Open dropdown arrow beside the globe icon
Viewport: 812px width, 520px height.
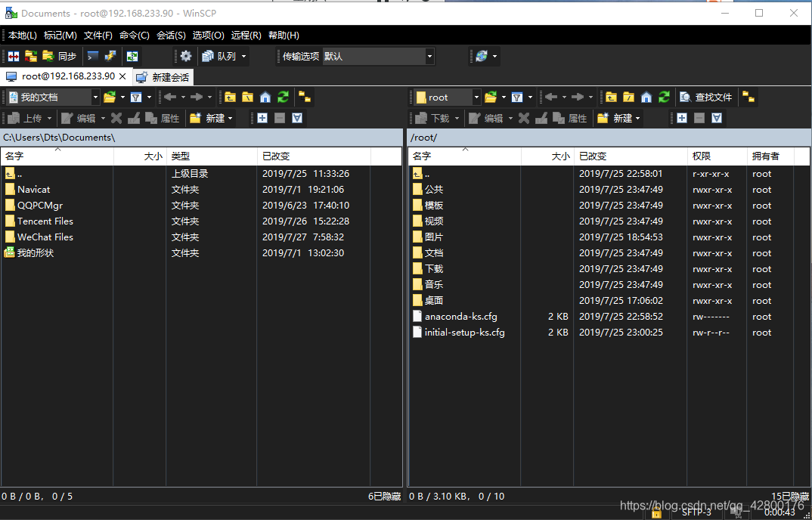coord(495,56)
